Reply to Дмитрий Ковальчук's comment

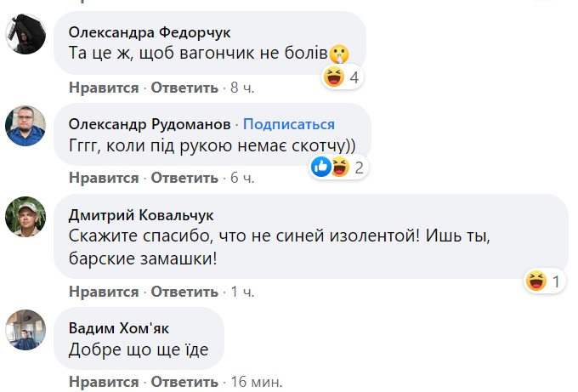185,292
